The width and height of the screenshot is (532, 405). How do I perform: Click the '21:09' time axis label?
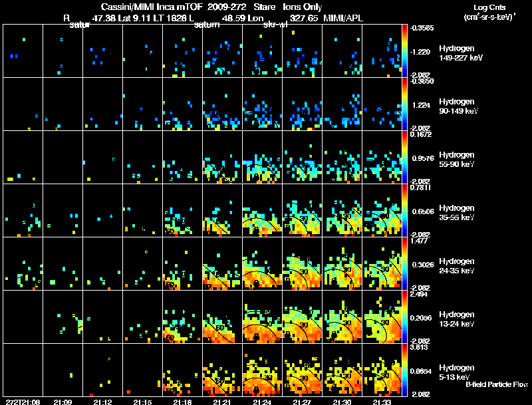point(63,402)
